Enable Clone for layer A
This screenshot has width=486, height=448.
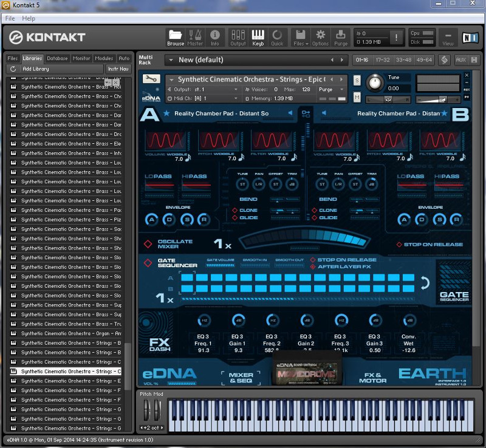[235, 211]
